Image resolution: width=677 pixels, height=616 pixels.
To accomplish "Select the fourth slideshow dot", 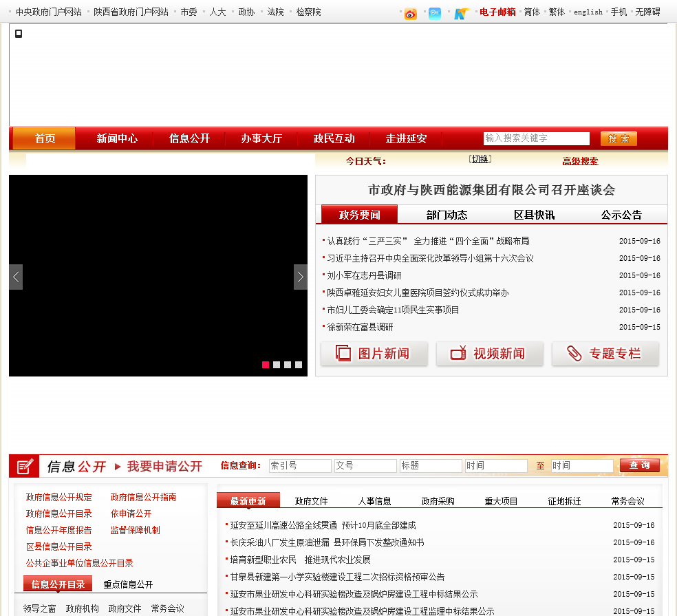I will pos(299,365).
